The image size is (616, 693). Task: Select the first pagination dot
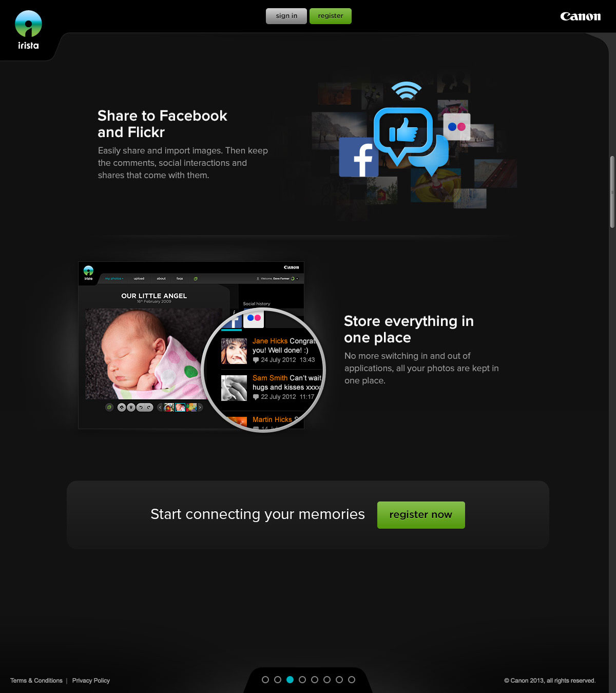[265, 680]
